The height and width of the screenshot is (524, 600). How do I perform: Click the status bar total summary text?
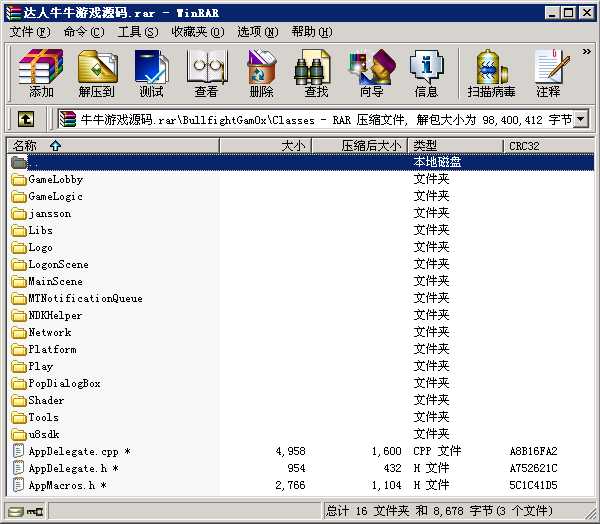pyautogui.click(x=439, y=511)
